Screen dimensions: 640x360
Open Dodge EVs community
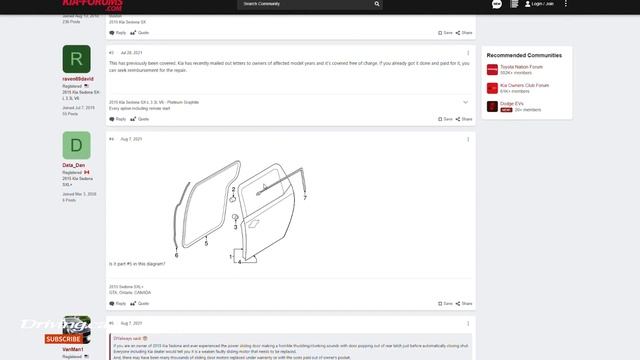point(511,104)
